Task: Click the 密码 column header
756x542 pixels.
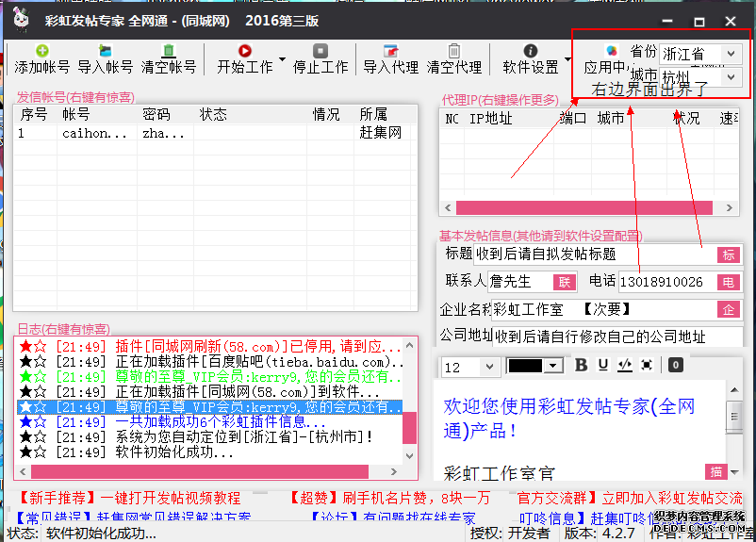Action: [x=156, y=115]
